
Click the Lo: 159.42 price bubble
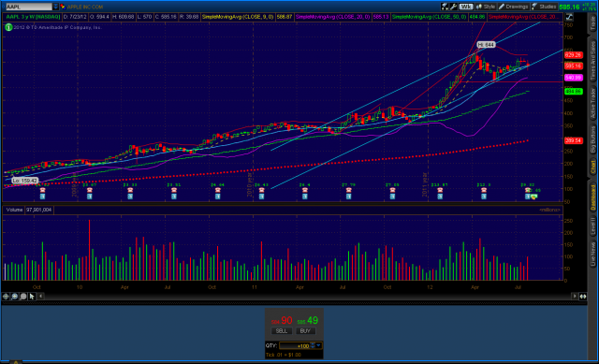(x=25, y=181)
